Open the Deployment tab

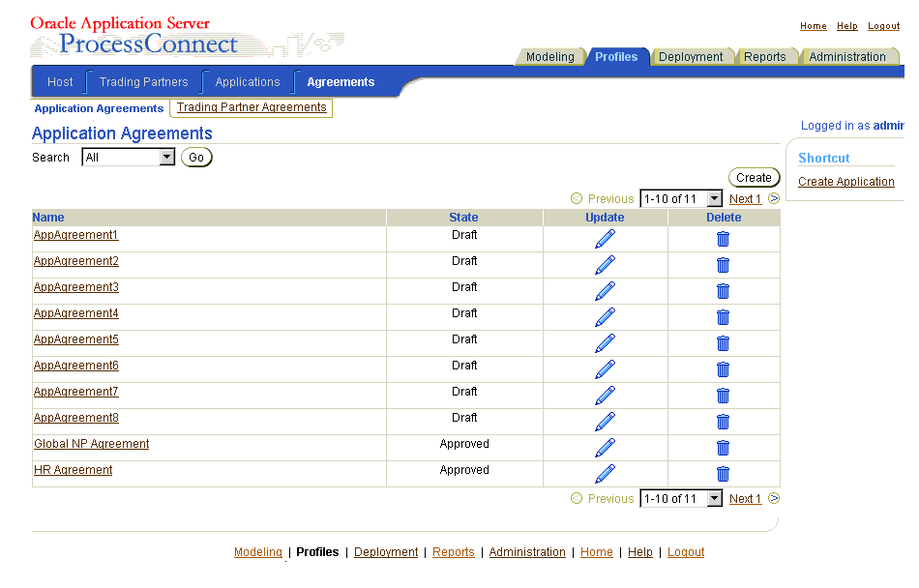click(691, 57)
